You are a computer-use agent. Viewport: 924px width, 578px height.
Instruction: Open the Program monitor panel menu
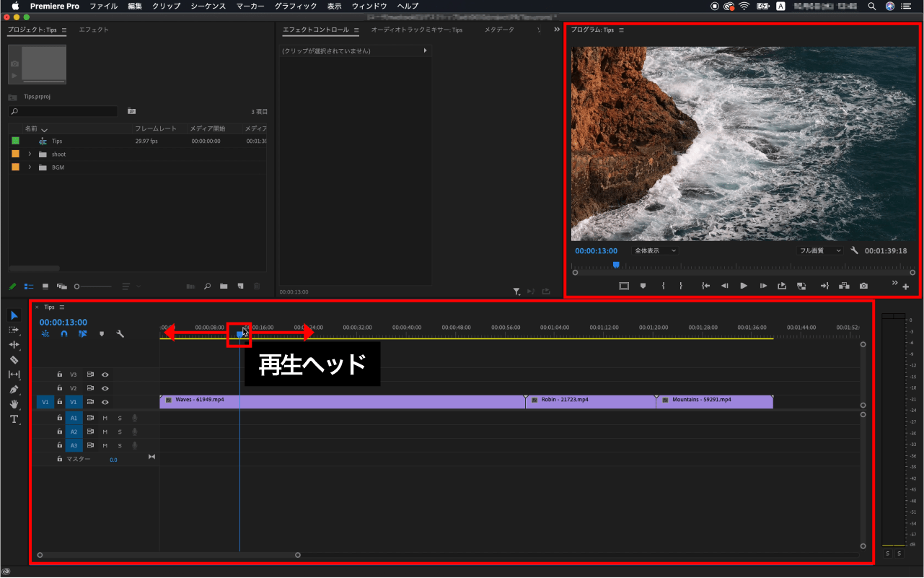[x=621, y=30]
